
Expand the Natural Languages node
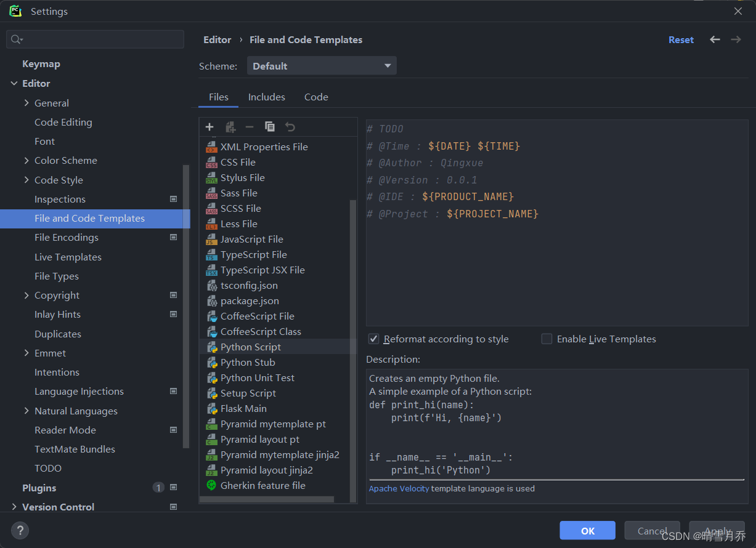[26, 411]
